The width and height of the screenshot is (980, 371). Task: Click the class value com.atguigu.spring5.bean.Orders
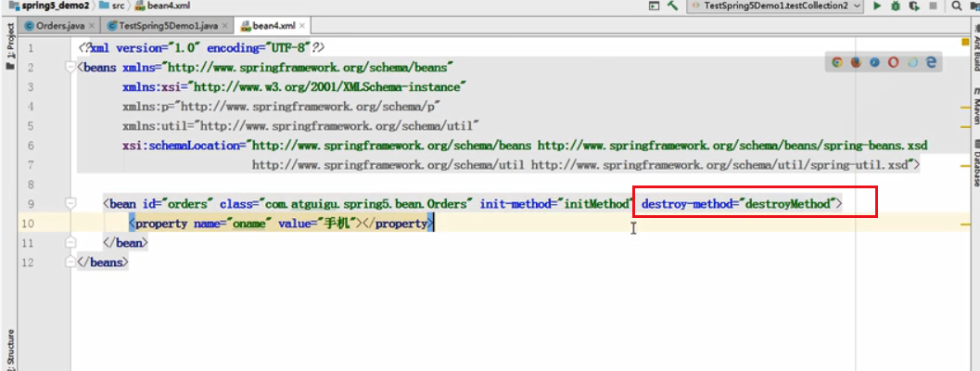367,204
